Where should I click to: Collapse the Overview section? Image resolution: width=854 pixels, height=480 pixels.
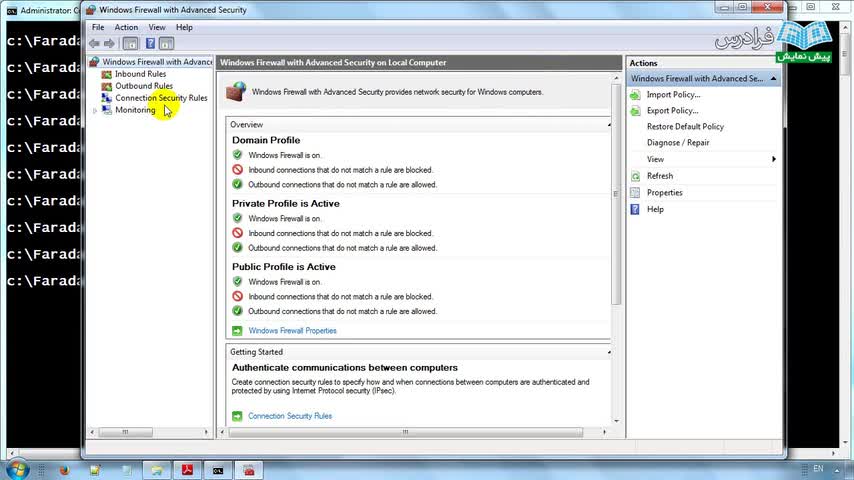tap(609, 125)
